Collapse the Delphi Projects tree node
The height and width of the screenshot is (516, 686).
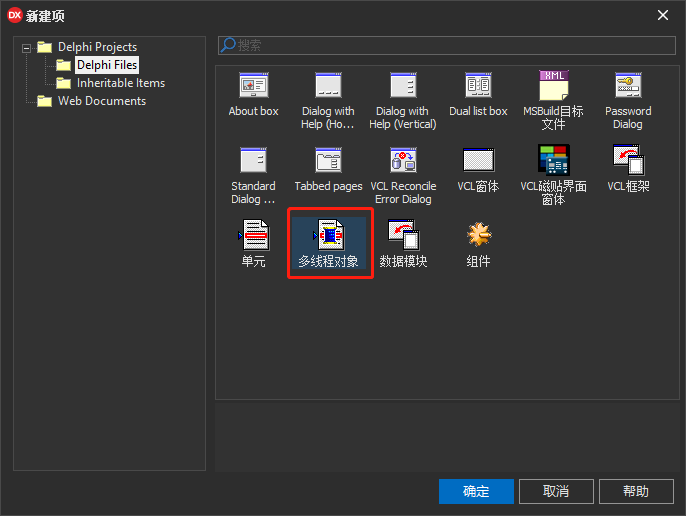tap(27, 48)
